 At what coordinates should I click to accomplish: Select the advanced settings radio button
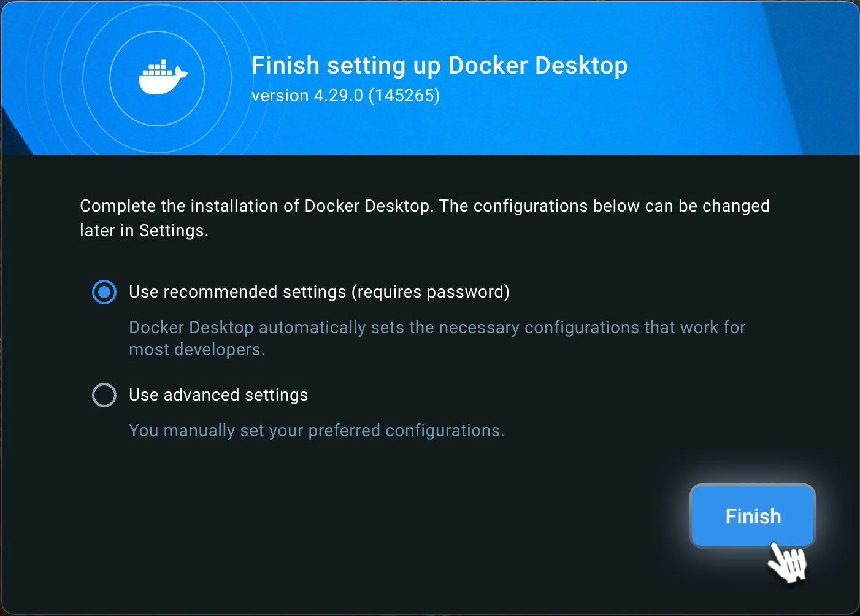(x=104, y=395)
